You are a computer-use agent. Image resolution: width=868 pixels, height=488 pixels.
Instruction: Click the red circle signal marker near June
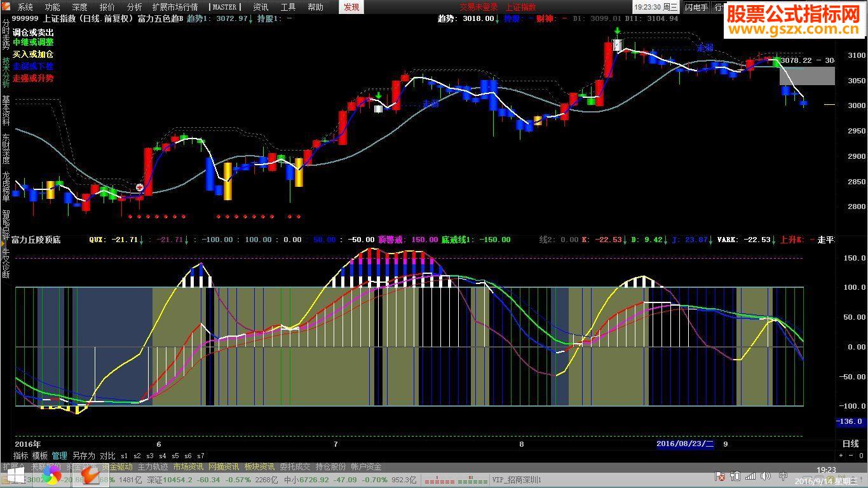pos(140,187)
